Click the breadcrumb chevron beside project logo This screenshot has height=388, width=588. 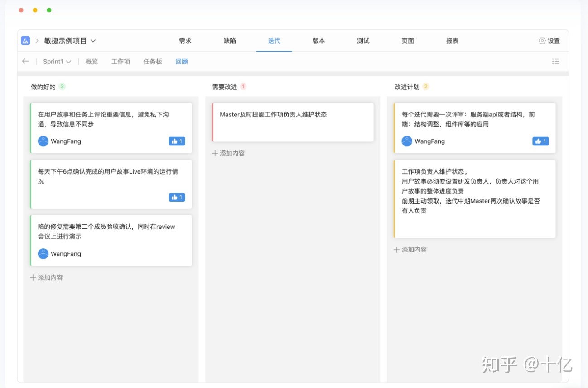[x=37, y=41]
